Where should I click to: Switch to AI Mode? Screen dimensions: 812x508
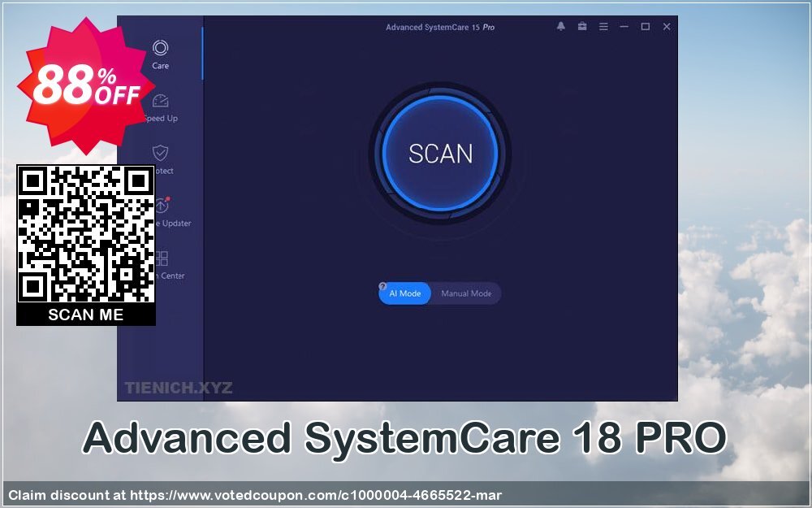(x=405, y=293)
